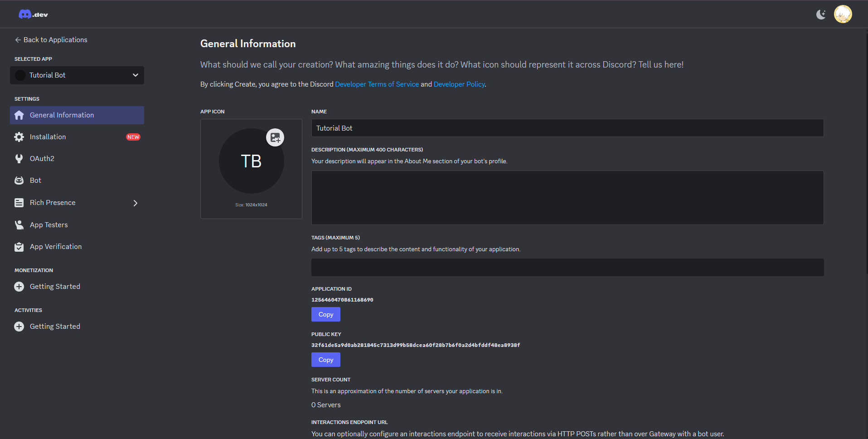868x439 pixels.
Task: Open Developer Terms of Service link
Action: click(377, 84)
